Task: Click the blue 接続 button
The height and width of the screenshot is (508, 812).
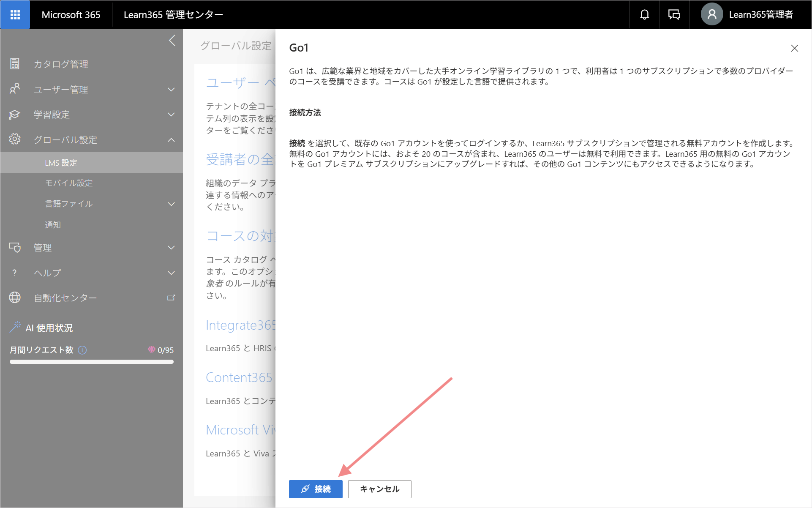Action: (x=316, y=489)
